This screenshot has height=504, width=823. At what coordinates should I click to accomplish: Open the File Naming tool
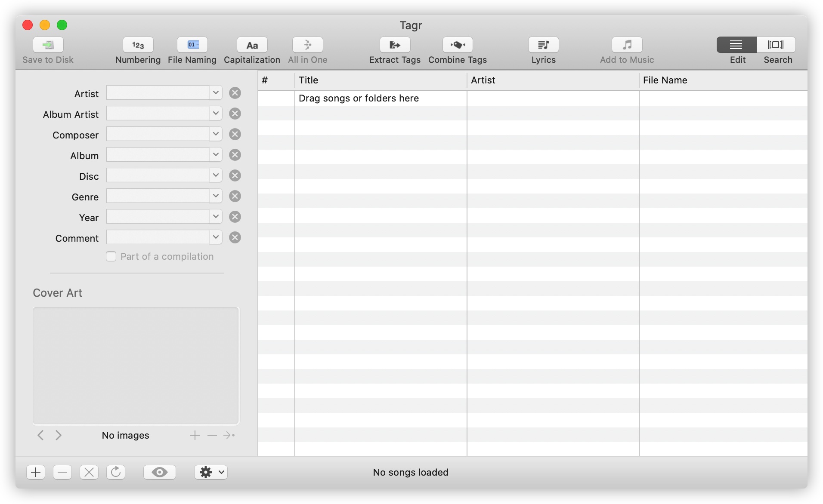pos(192,45)
